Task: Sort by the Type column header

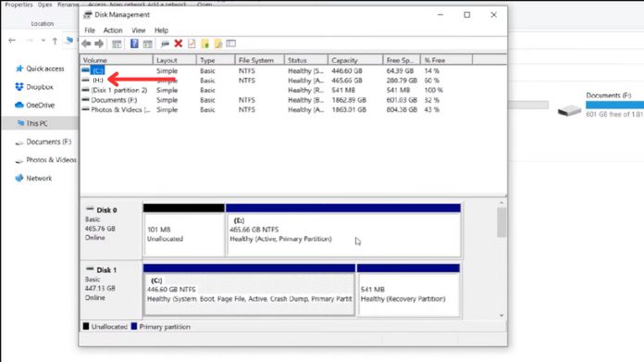Action: (x=216, y=60)
